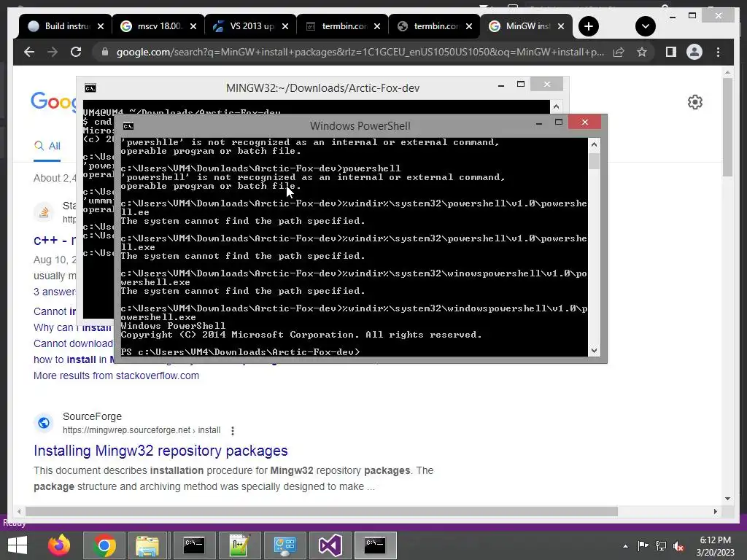The width and height of the screenshot is (747, 560).
Task: Show hidden tray icons arrow
Action: click(x=625, y=546)
